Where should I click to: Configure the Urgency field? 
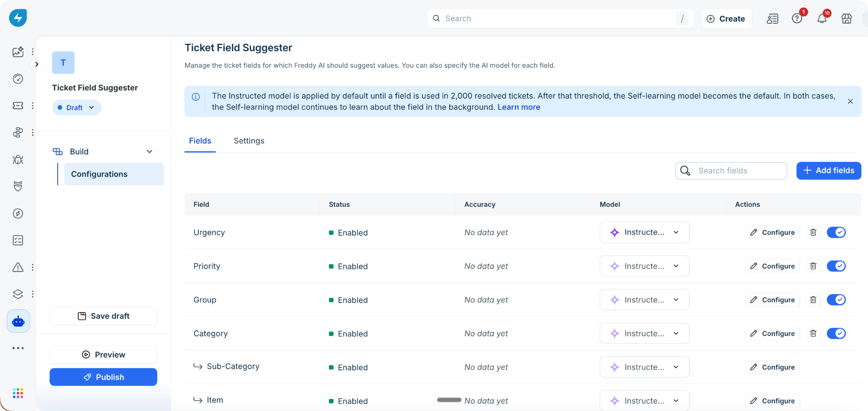point(772,232)
